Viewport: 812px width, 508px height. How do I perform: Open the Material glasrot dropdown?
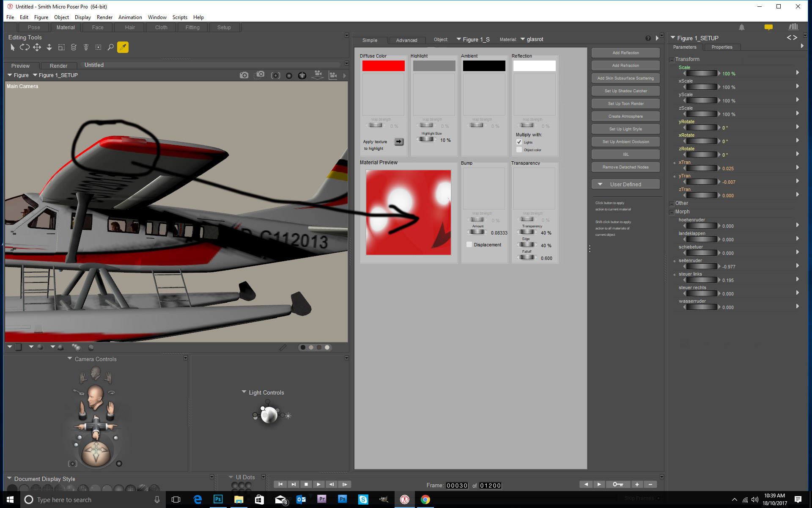point(532,39)
